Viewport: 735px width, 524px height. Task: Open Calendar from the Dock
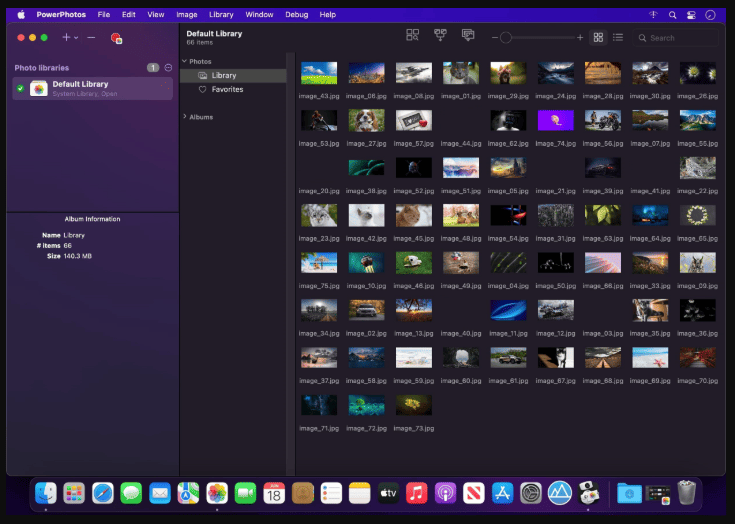click(274, 493)
